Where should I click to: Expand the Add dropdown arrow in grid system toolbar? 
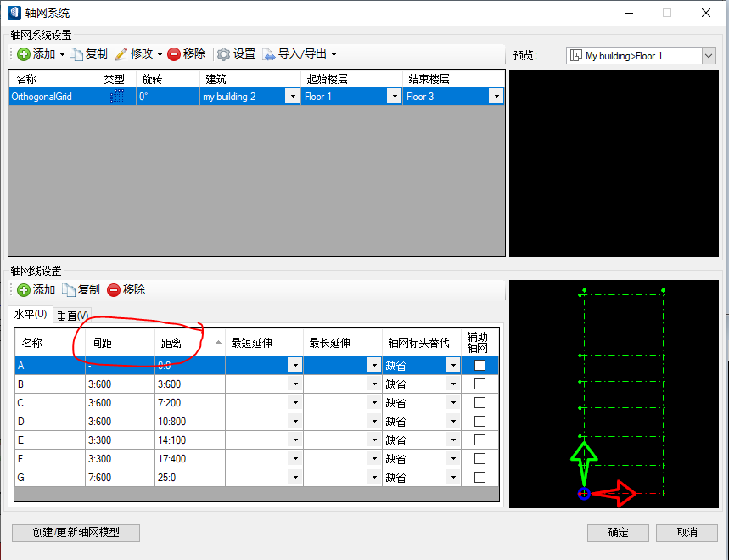[x=62, y=55]
